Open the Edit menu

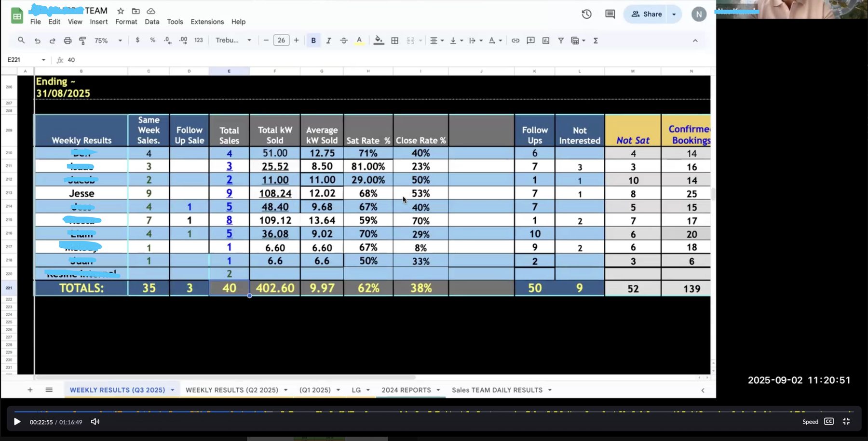[54, 22]
